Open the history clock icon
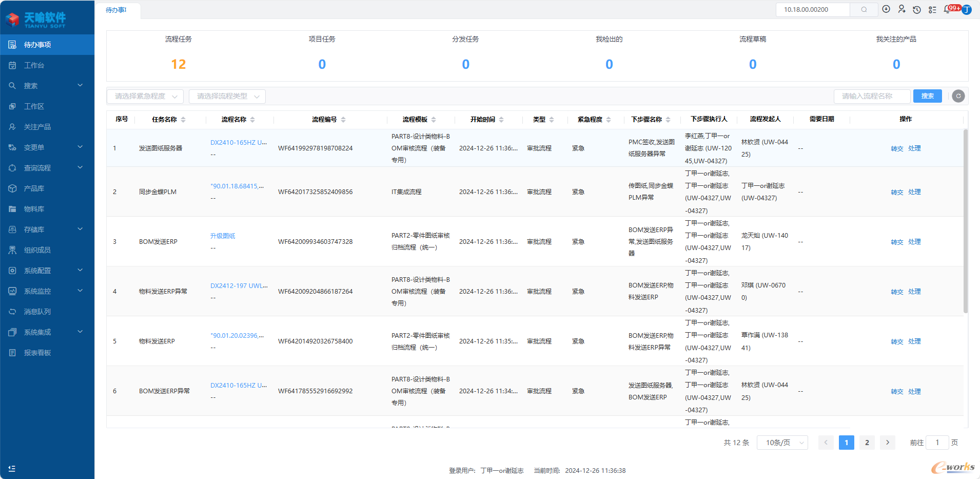980x479 pixels. [x=917, y=10]
